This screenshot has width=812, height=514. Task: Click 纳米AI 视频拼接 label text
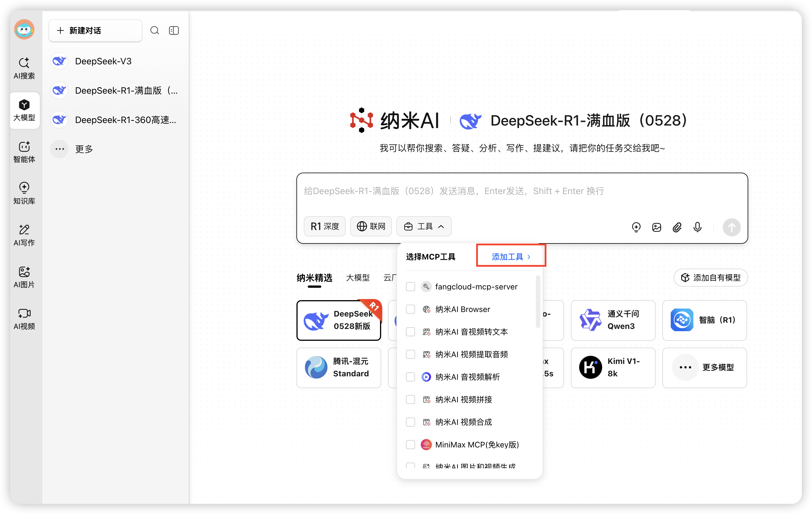pyautogui.click(x=464, y=399)
